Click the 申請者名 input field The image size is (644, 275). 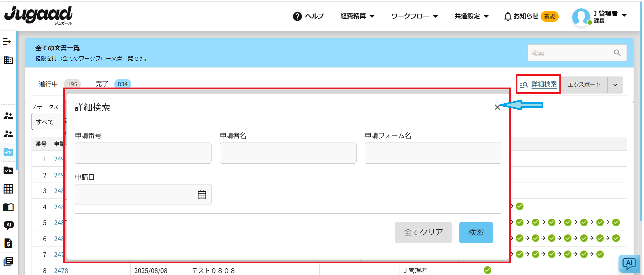[x=288, y=153]
